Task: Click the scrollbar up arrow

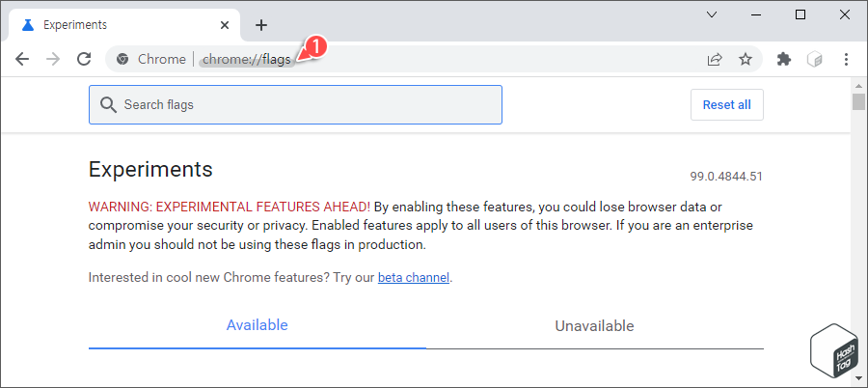Action: (858, 86)
